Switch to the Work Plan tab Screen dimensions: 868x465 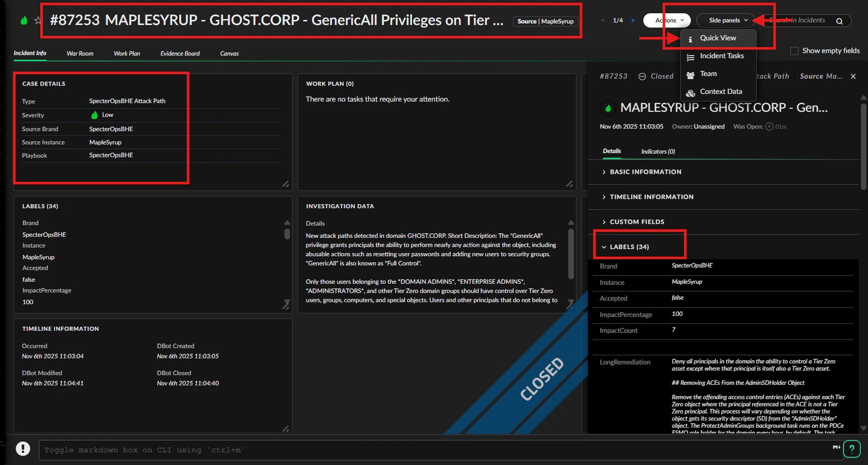(x=127, y=54)
